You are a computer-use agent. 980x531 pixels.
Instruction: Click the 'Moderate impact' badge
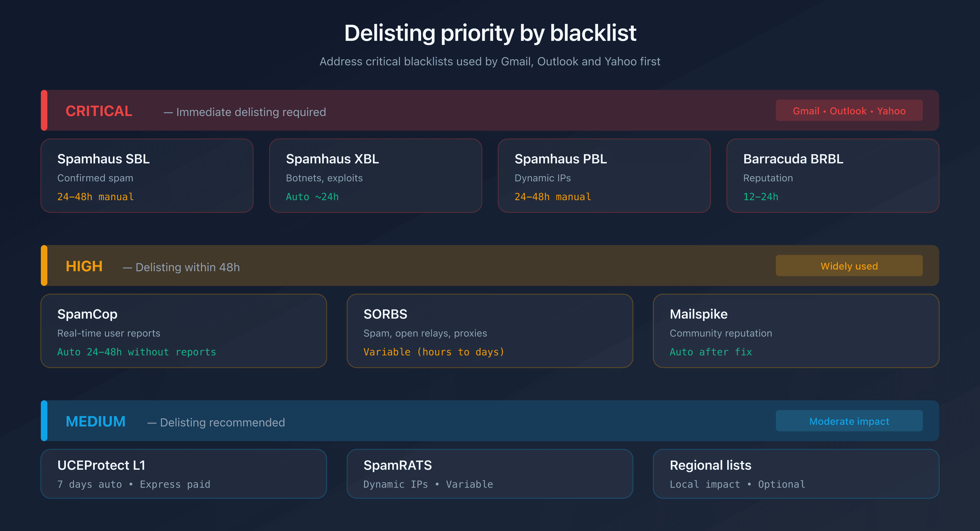(x=849, y=421)
